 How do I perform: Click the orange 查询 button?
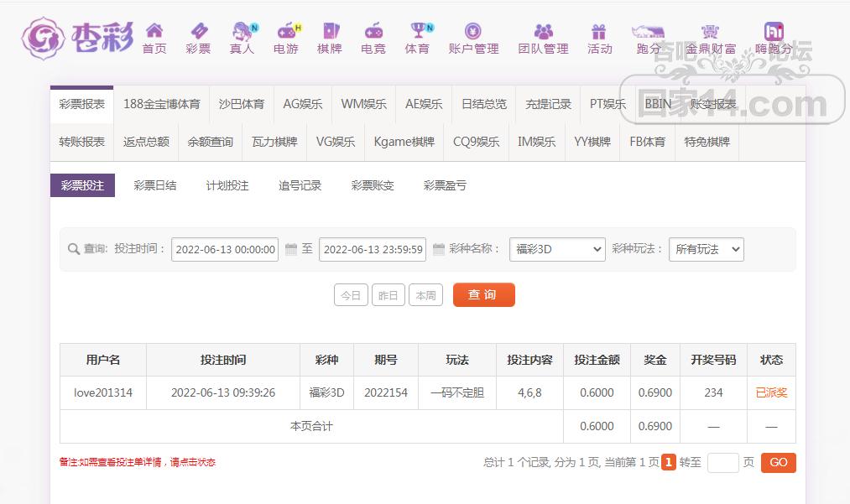(x=483, y=295)
